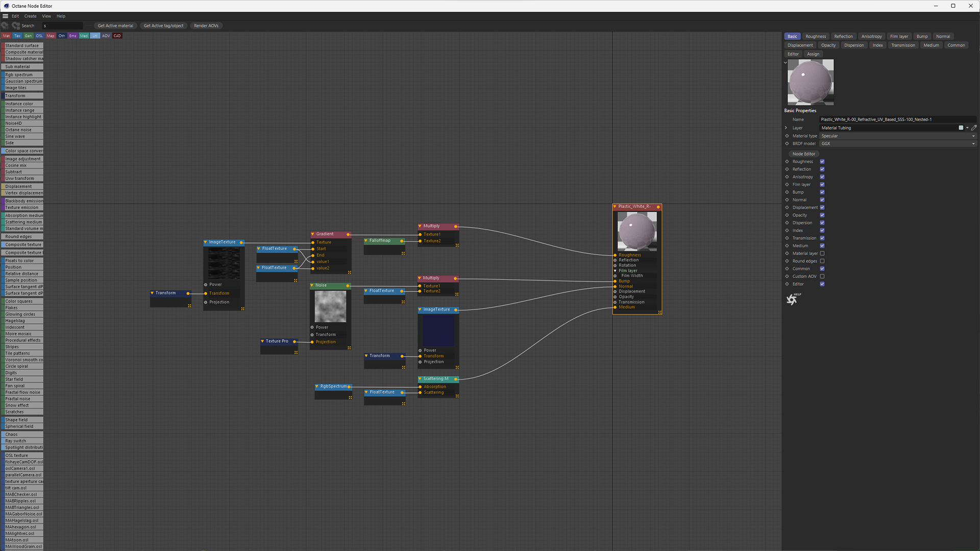Toggle the Reflection checkbox
Viewport: 980px width, 551px height.
(822, 169)
